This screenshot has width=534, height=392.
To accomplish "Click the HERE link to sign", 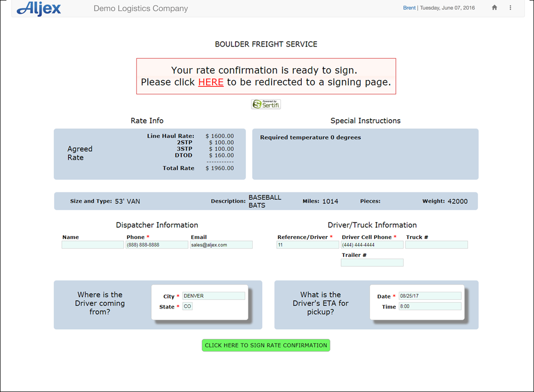I will [x=211, y=82].
